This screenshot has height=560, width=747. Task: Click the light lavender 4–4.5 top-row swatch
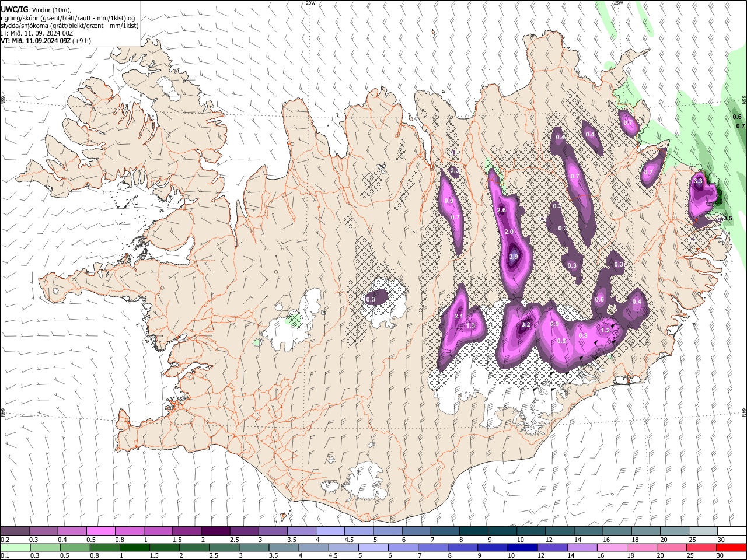[x=330, y=531]
